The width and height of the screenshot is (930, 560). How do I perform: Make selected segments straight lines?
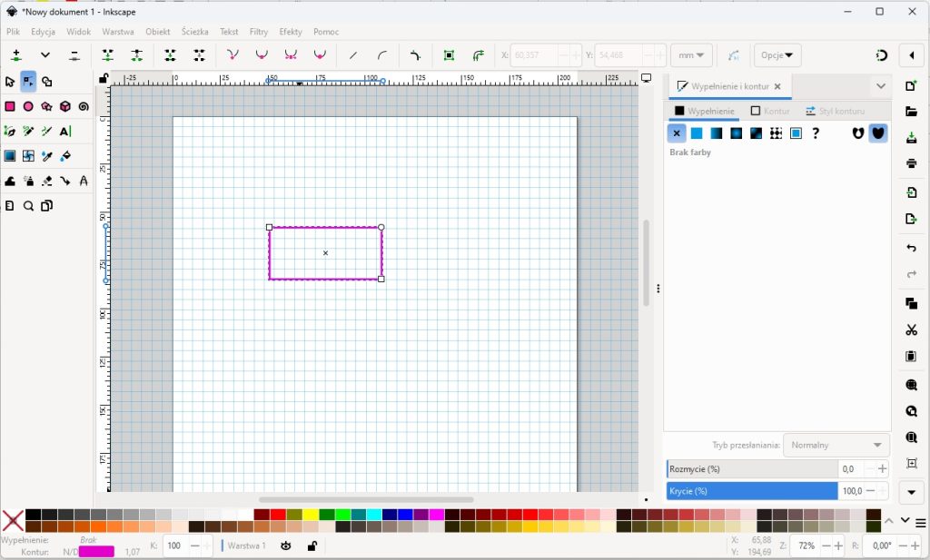pyautogui.click(x=353, y=55)
